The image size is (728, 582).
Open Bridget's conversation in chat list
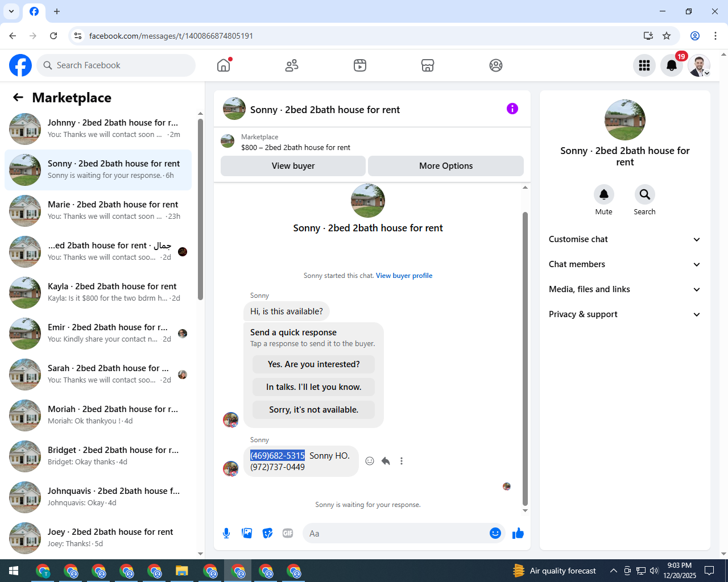98,456
